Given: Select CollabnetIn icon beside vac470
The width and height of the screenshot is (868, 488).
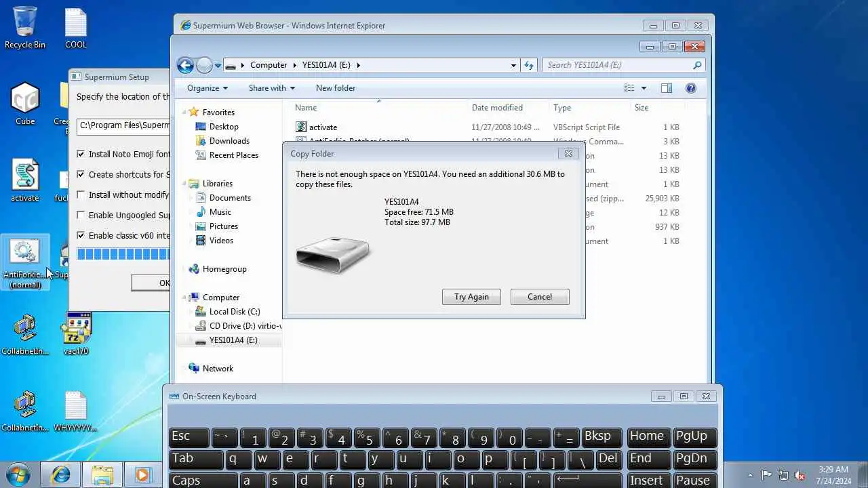Looking at the screenshot, I should pos(25,333).
